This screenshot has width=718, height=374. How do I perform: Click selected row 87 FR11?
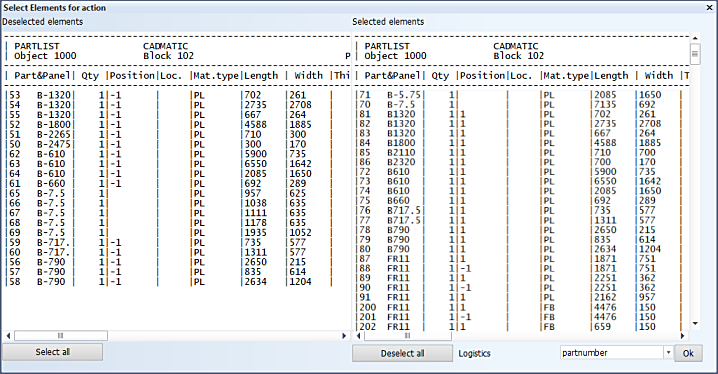[522, 259]
